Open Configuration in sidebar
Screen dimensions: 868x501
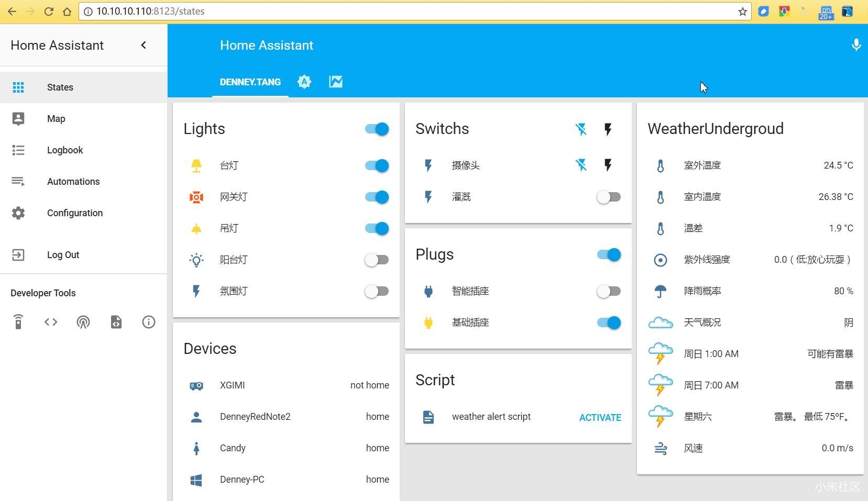[x=84, y=213]
